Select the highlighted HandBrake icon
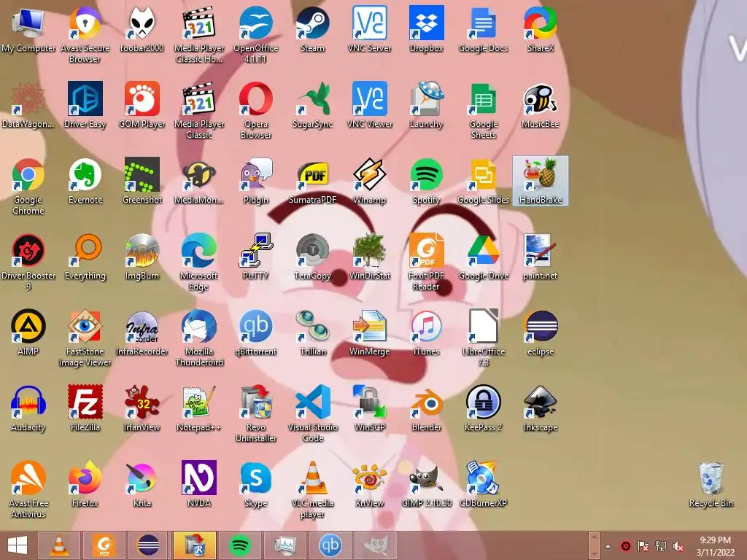 tap(541, 181)
